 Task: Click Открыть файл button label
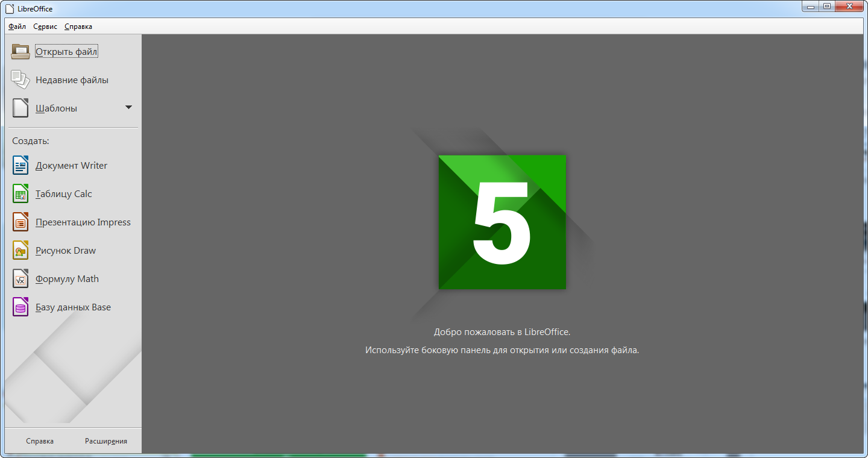66,52
